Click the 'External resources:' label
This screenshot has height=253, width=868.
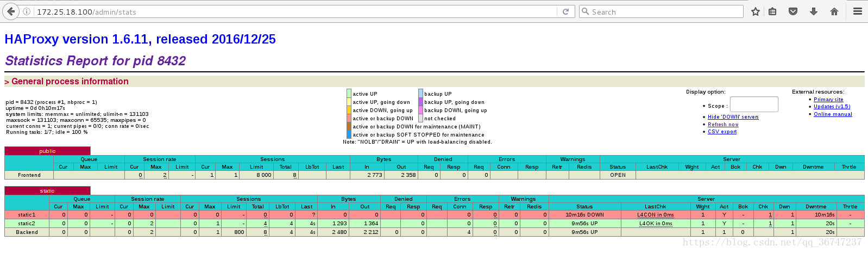pyautogui.click(x=818, y=92)
